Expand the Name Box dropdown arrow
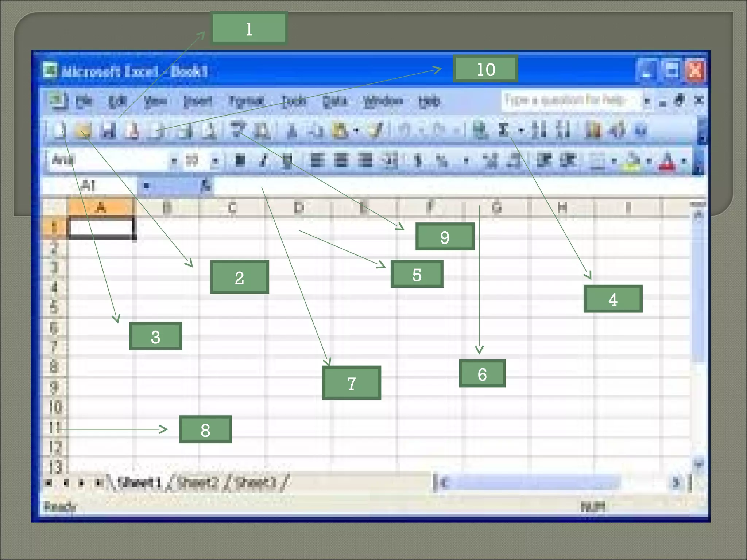747x560 pixels. coord(146,186)
